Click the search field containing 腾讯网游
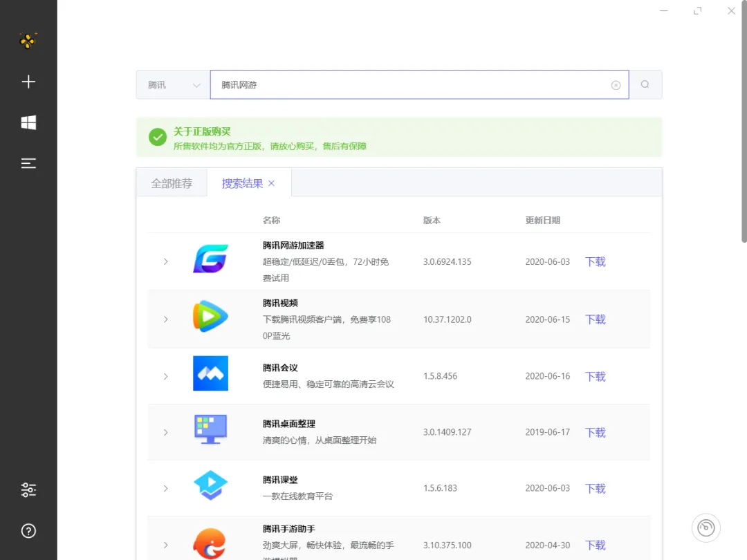 (x=419, y=85)
